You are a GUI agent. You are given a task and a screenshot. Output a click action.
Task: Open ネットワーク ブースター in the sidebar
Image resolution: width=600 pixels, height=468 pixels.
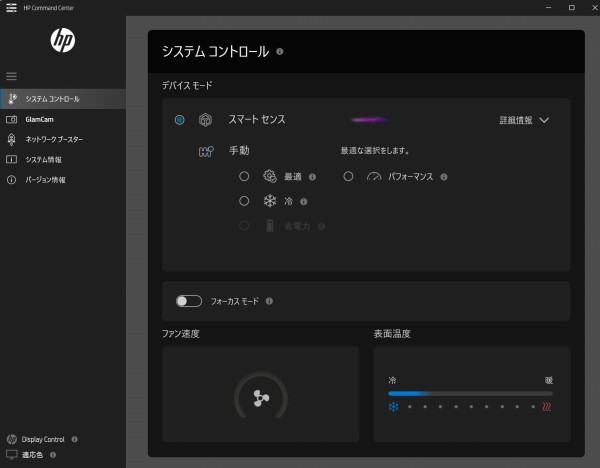pos(54,139)
